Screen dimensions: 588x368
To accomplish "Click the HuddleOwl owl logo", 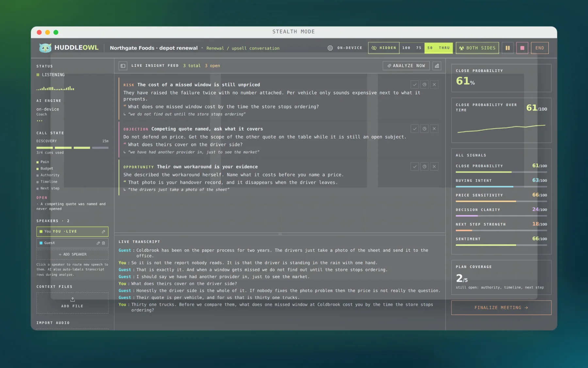I will (45, 48).
